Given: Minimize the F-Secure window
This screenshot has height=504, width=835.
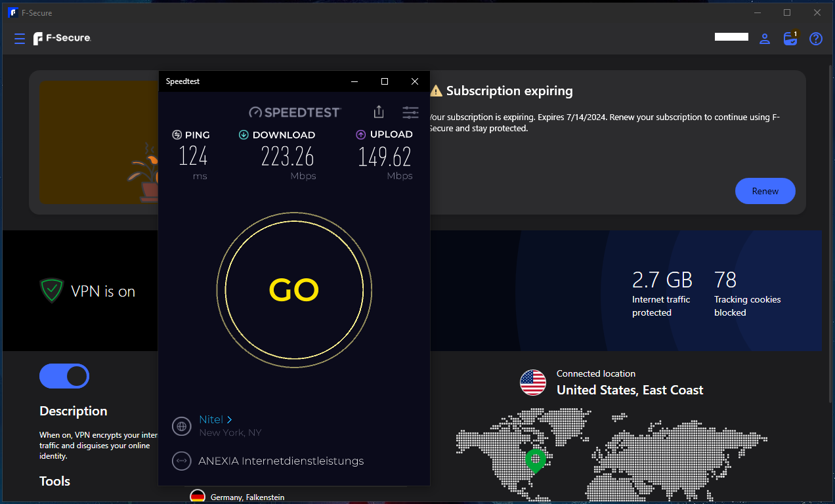Looking at the screenshot, I should 757,12.
